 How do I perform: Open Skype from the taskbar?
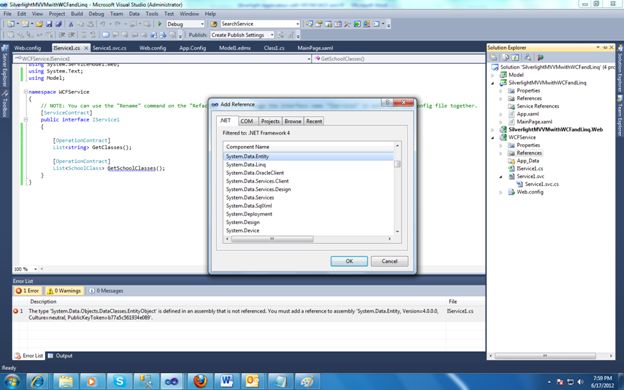(119, 381)
